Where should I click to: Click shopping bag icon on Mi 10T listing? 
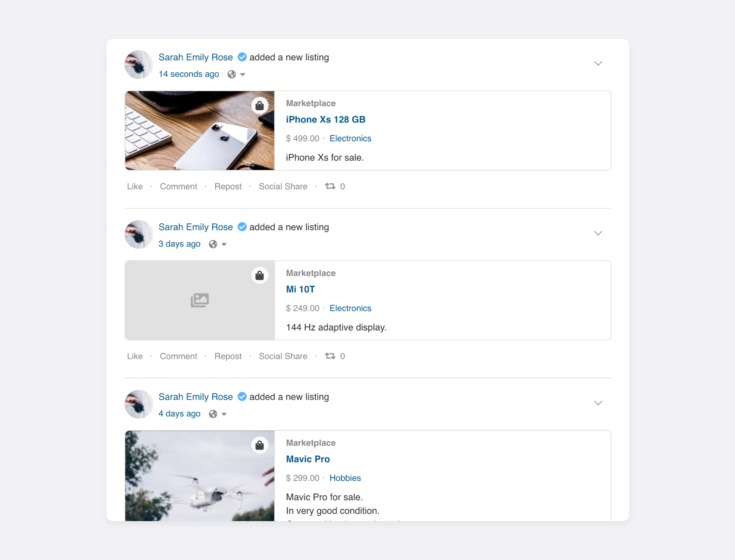[x=259, y=275]
